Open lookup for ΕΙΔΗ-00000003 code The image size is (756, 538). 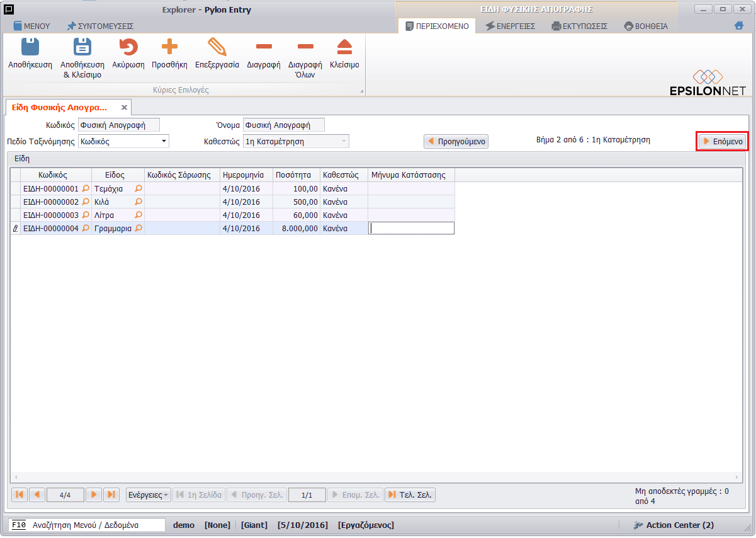pos(86,215)
